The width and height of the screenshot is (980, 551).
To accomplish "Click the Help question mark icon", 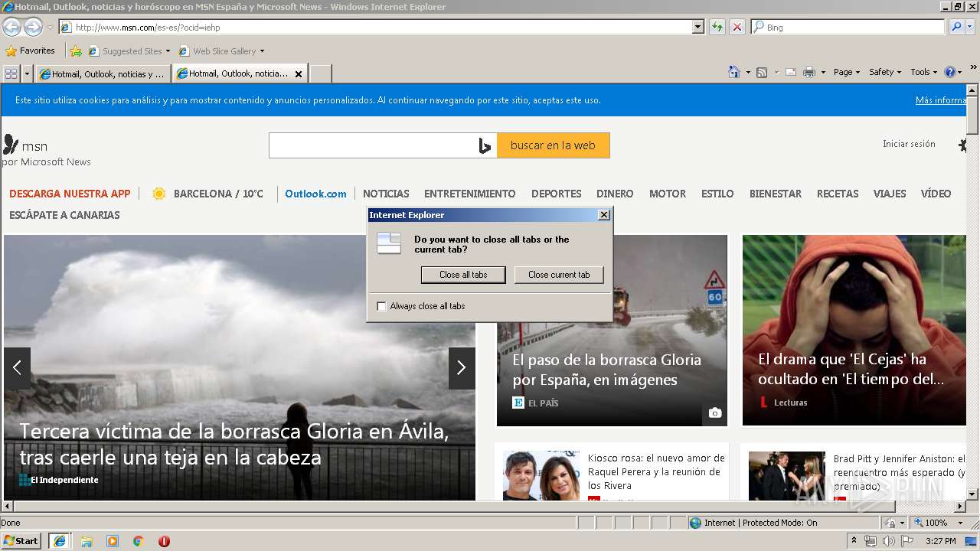I will [x=950, y=72].
